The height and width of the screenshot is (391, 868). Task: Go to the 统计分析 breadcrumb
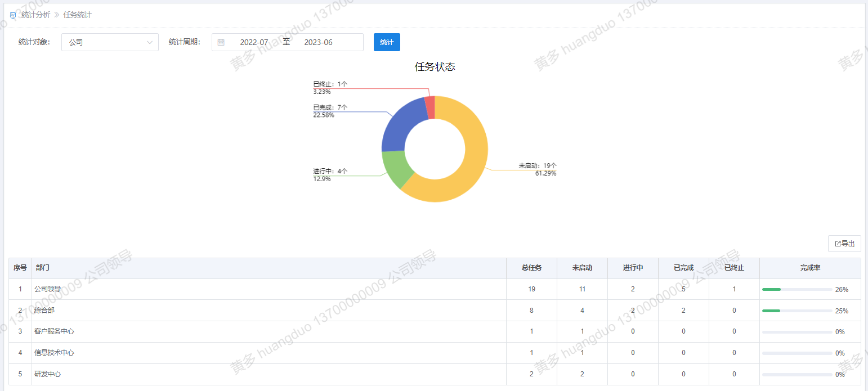coord(35,15)
